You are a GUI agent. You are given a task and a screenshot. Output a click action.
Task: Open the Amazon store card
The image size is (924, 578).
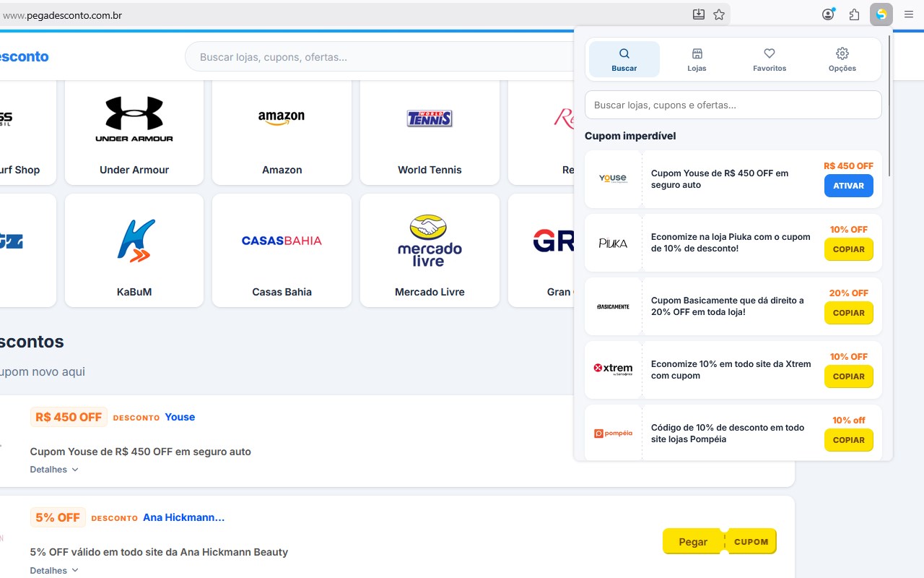click(282, 132)
